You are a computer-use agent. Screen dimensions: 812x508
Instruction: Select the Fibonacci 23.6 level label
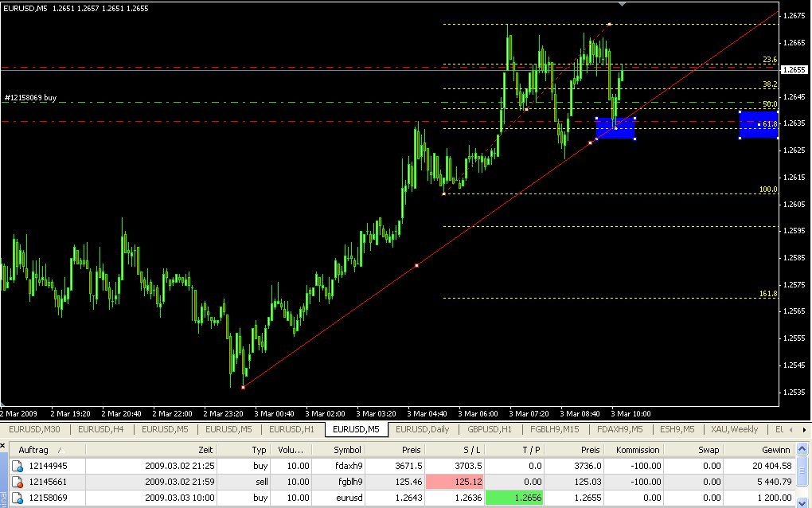point(770,60)
